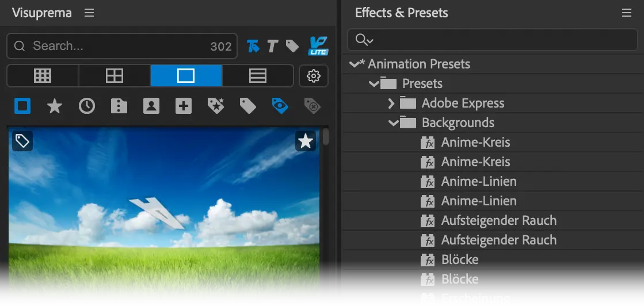Collapse the Presets folder chevron
The width and height of the screenshot is (644, 306).
(x=374, y=84)
